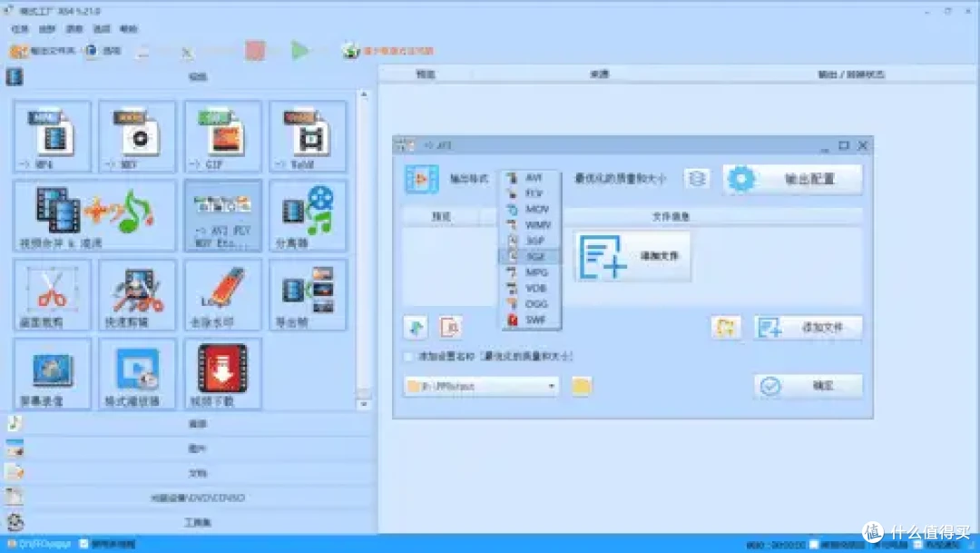Click the Output Settings gear button

792,180
